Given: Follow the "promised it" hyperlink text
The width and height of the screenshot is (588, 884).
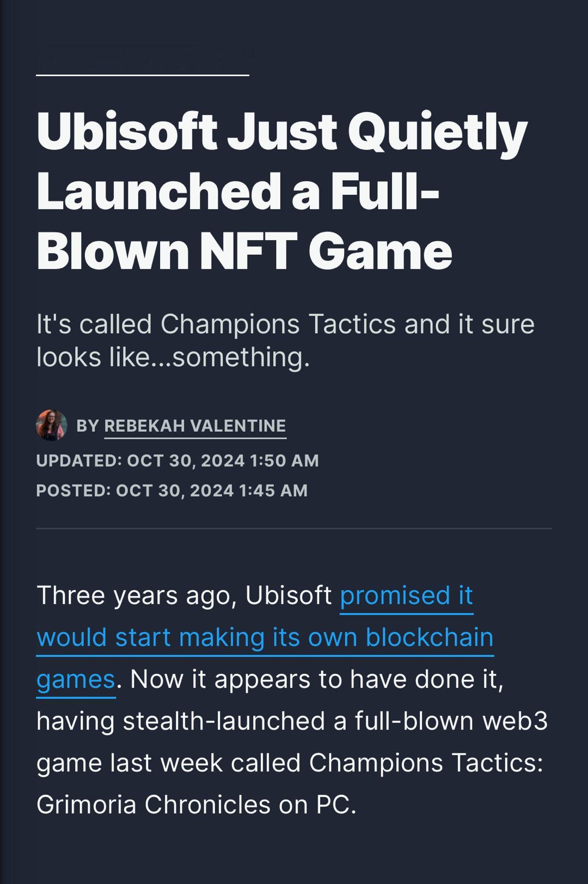Looking at the screenshot, I should (x=406, y=595).
